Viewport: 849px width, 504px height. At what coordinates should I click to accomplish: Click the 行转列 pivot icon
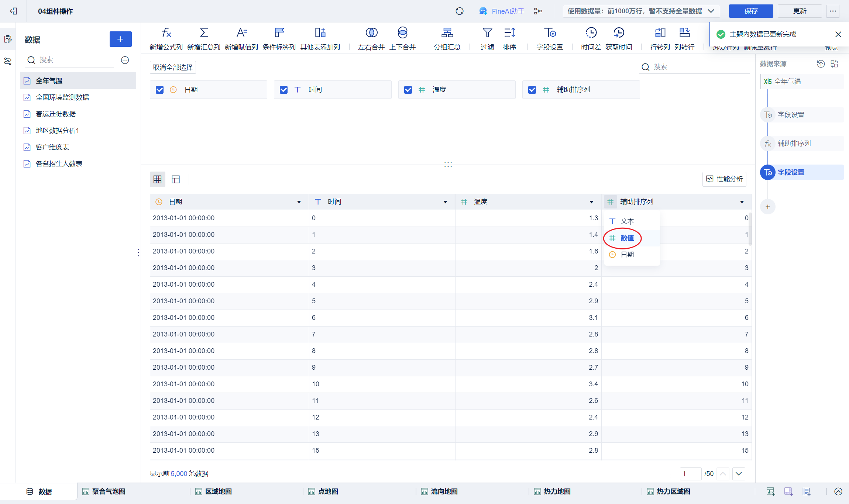tap(660, 33)
